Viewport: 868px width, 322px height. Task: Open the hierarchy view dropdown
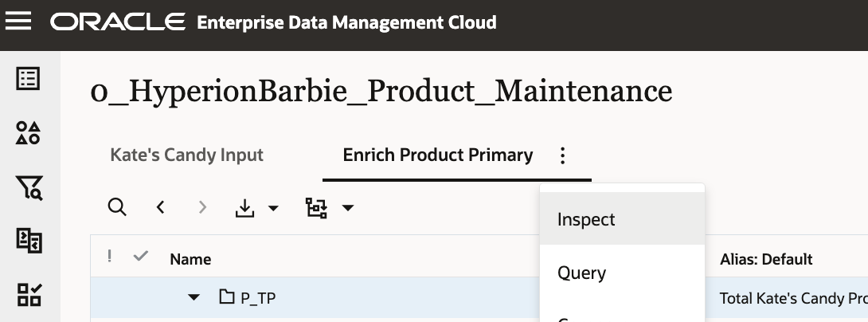point(330,208)
